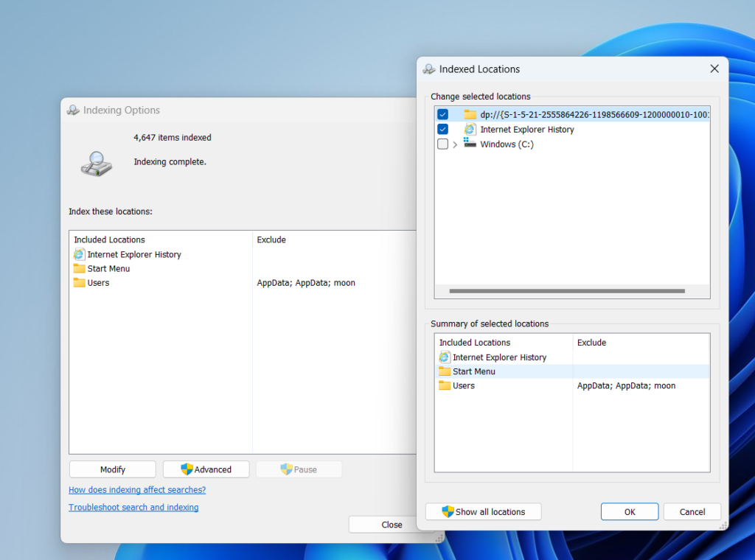Click the Users folder icon under Included Locations

(x=79, y=282)
